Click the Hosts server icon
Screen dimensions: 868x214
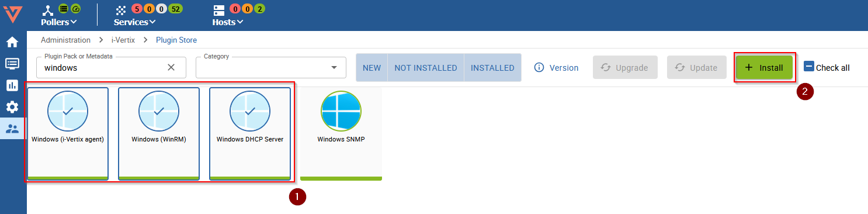pos(219,11)
